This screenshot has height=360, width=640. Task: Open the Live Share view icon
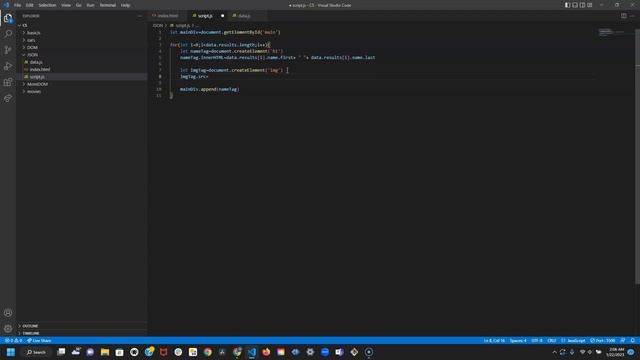[x=8, y=98]
